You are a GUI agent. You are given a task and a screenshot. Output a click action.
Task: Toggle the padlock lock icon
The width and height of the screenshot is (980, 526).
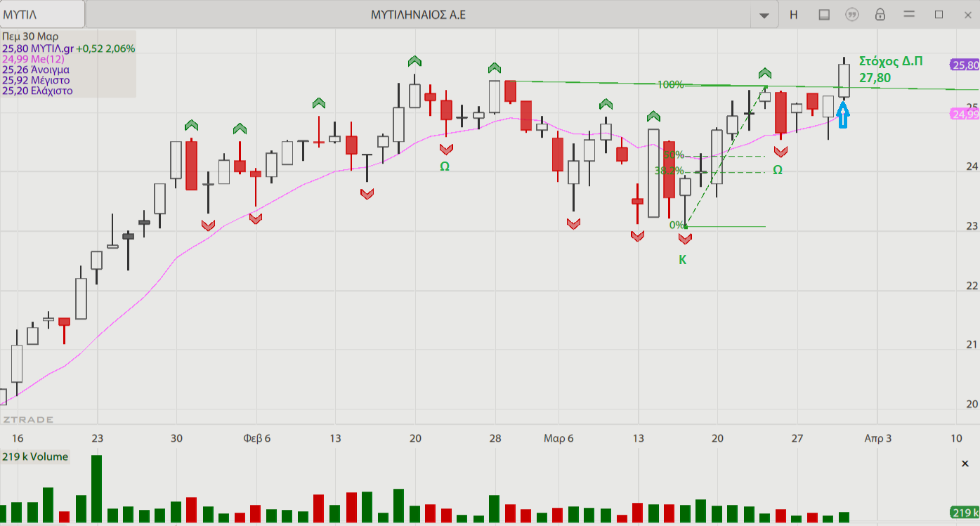tap(880, 14)
